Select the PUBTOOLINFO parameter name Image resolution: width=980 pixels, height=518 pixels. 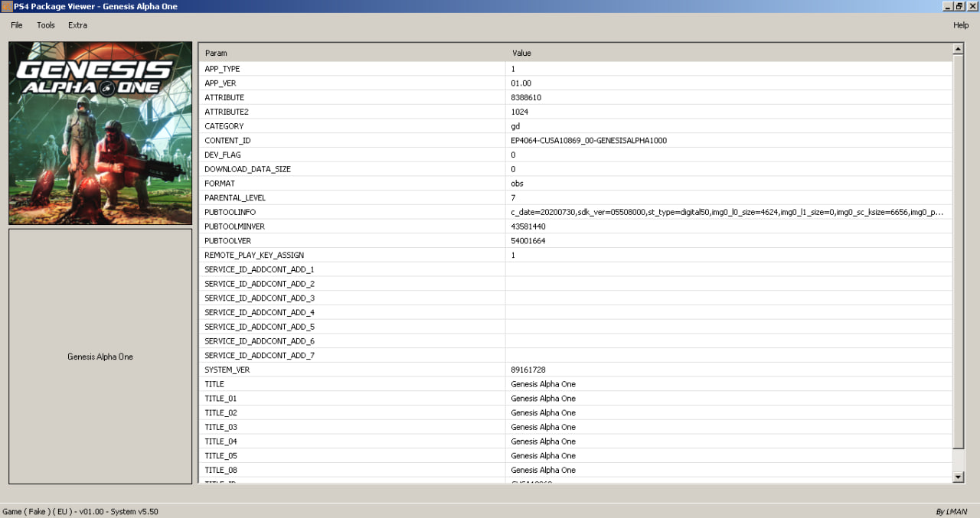230,212
